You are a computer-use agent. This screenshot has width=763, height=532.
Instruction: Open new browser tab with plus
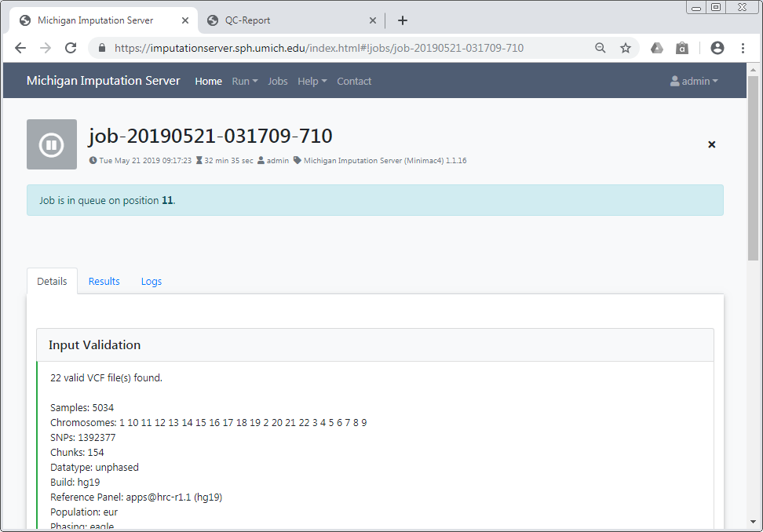[403, 20]
